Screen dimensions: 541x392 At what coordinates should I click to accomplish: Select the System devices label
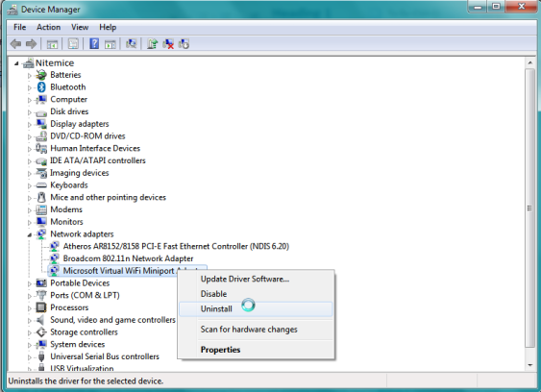(77, 344)
